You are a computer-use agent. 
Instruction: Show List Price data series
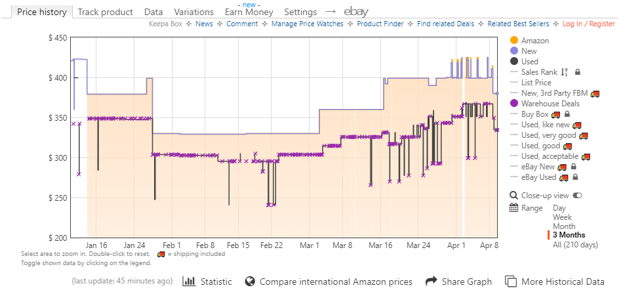point(536,83)
